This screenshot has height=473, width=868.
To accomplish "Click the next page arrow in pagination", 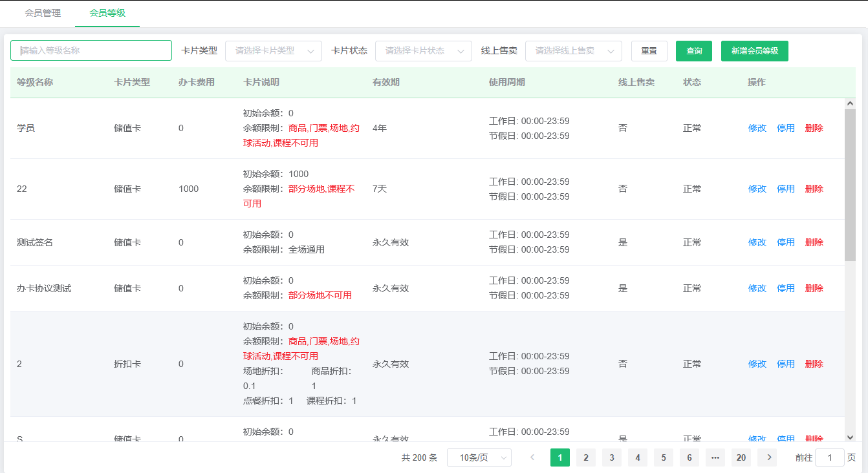I will click(x=767, y=457).
